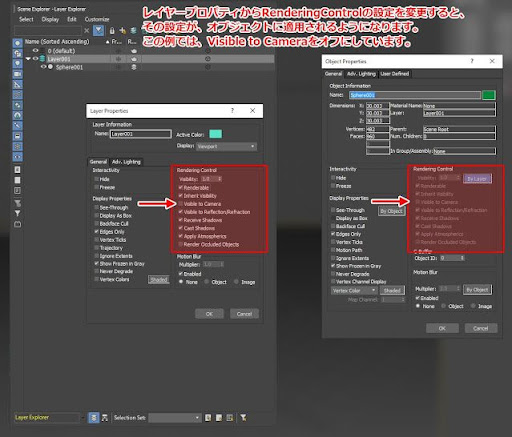Viewport: 512px width, 437px height.
Task: Click the teal layers stack icon in Explorer toolbar
Action: [133, 31]
